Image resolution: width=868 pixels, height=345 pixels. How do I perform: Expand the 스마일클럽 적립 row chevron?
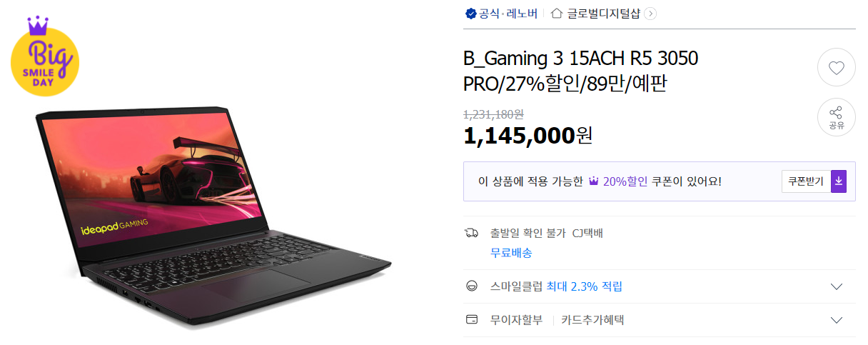pos(837,286)
